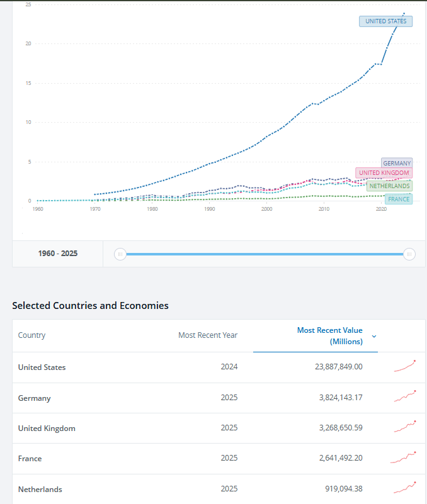Click the value 23,887,849.00

point(338,367)
